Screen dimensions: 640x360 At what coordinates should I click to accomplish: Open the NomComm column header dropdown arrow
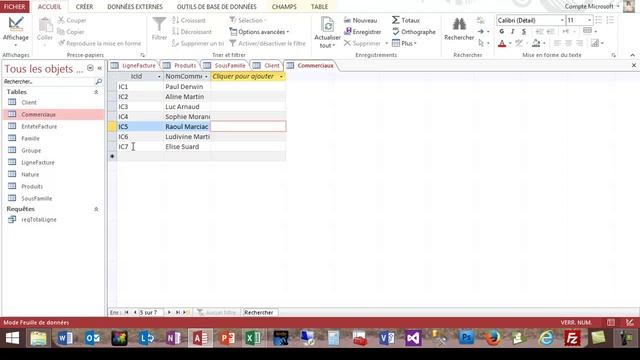coord(206,77)
